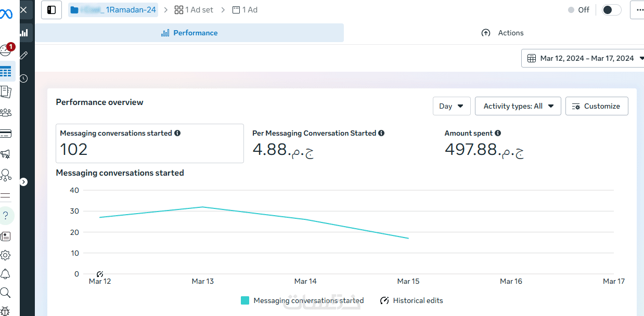Open the clock history icon
The image size is (644, 316).
(24, 78)
